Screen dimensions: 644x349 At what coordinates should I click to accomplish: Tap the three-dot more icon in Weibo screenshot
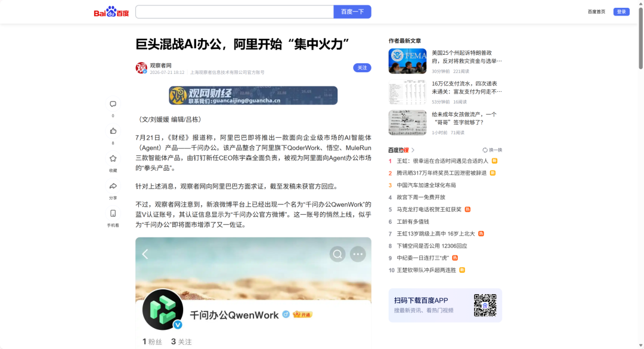[358, 254]
